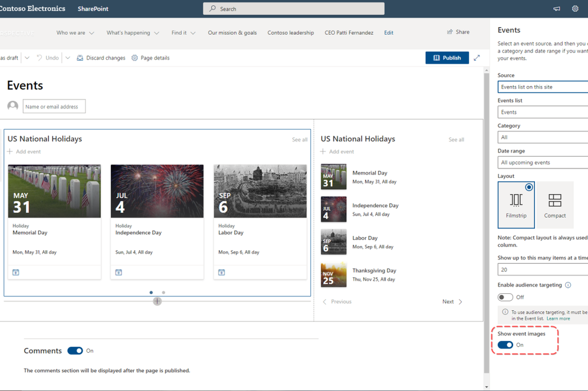Turn off the Comments toggle
The width and height of the screenshot is (588, 391).
(x=75, y=351)
